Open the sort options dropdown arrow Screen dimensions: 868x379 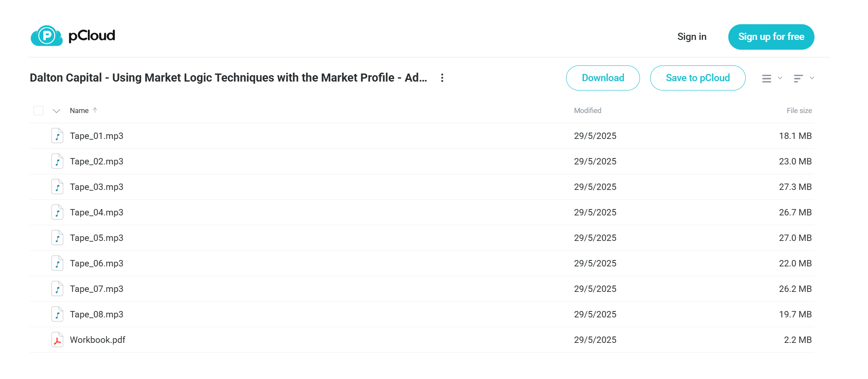click(x=812, y=78)
